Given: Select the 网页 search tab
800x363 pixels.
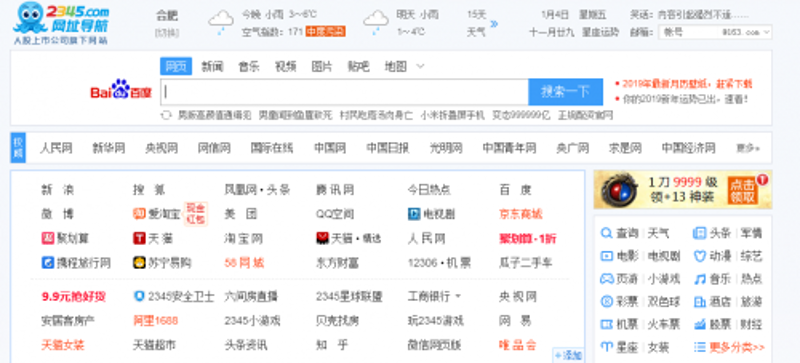Looking at the screenshot, I should 176,66.
